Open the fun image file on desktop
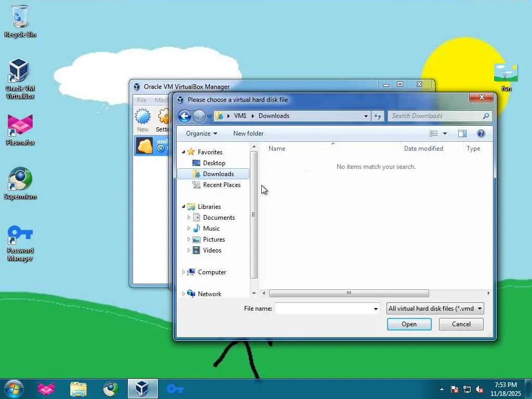The image size is (532, 399). pos(506,77)
